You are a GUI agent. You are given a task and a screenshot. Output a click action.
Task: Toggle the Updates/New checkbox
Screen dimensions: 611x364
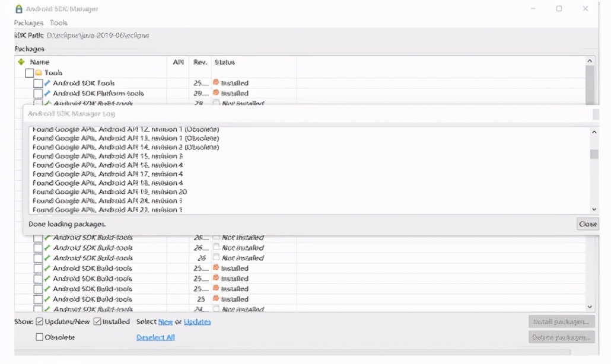click(x=40, y=322)
